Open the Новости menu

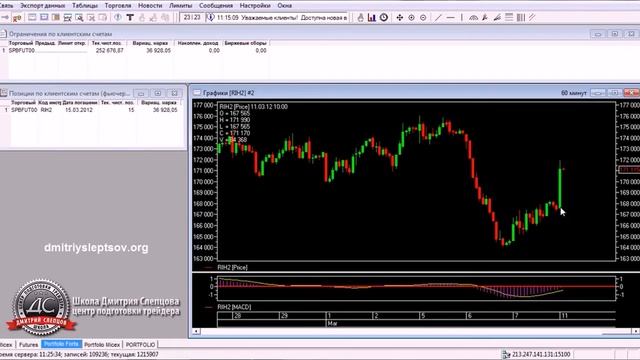150,6
